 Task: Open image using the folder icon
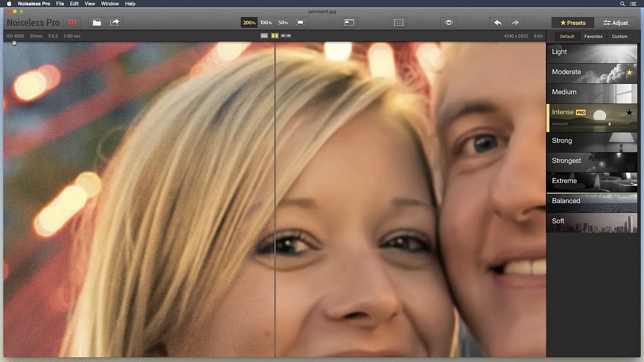pos(97,23)
